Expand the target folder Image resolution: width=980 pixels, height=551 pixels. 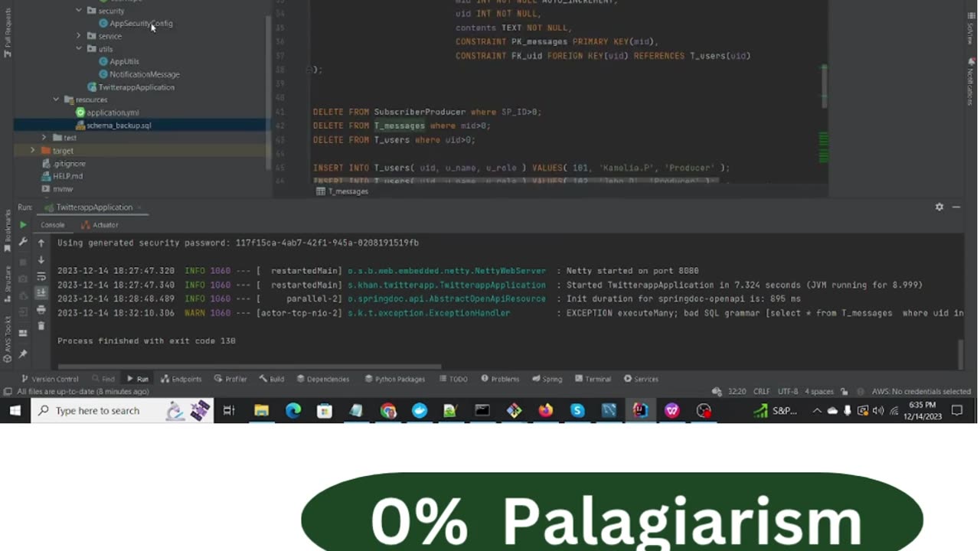(33, 151)
